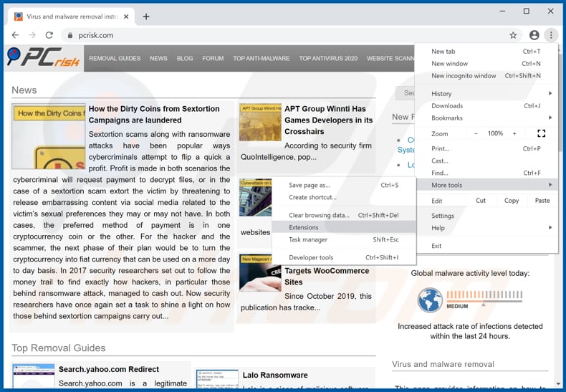566x392 pixels.
Task: Open Targets WooCommerce Sites article
Action: (x=327, y=277)
